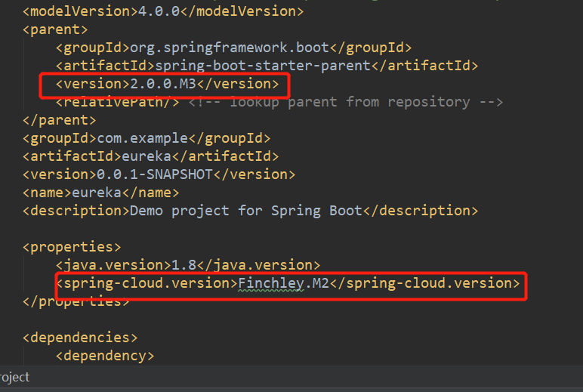Click Finchley.M2 spring-cloud.version value
583x392 pixels.
coord(283,283)
